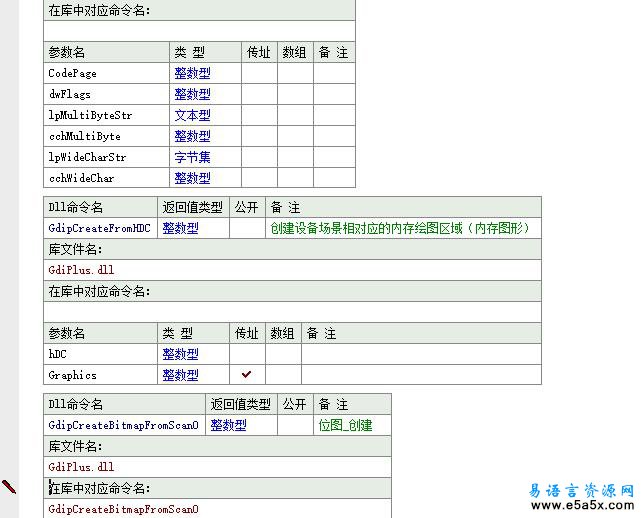Click the CodePage parameter name
This screenshot has height=518, width=643.
[x=73, y=73]
